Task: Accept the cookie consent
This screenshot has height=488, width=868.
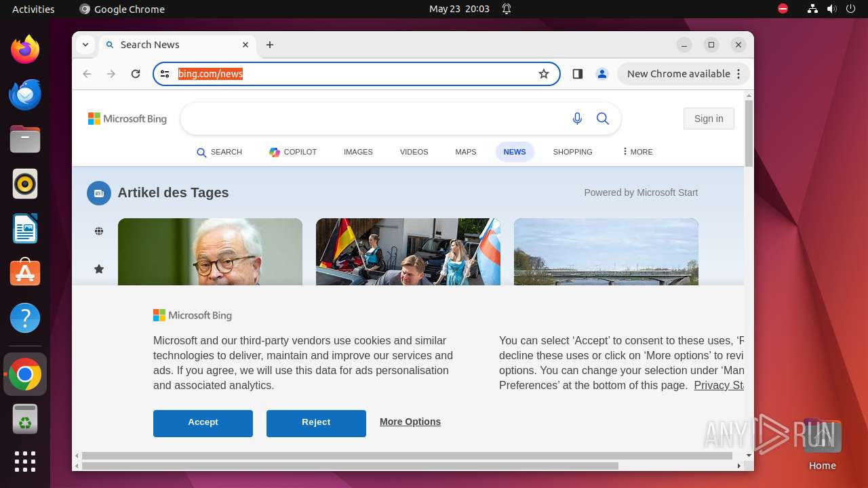Action: click(203, 423)
